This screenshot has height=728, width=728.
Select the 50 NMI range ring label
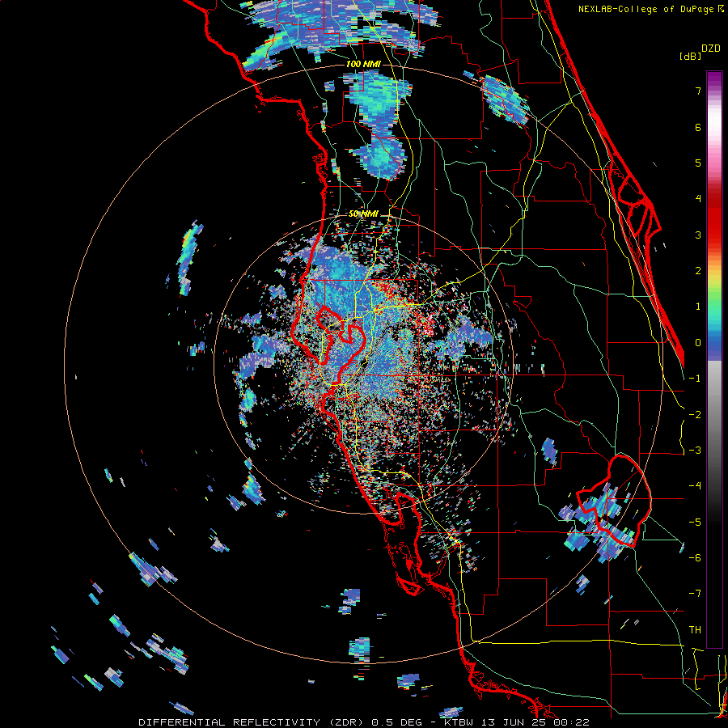[363, 214]
